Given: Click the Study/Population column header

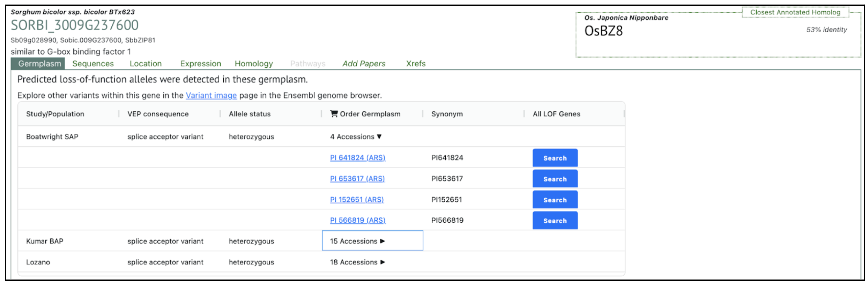Looking at the screenshot, I should (55, 114).
